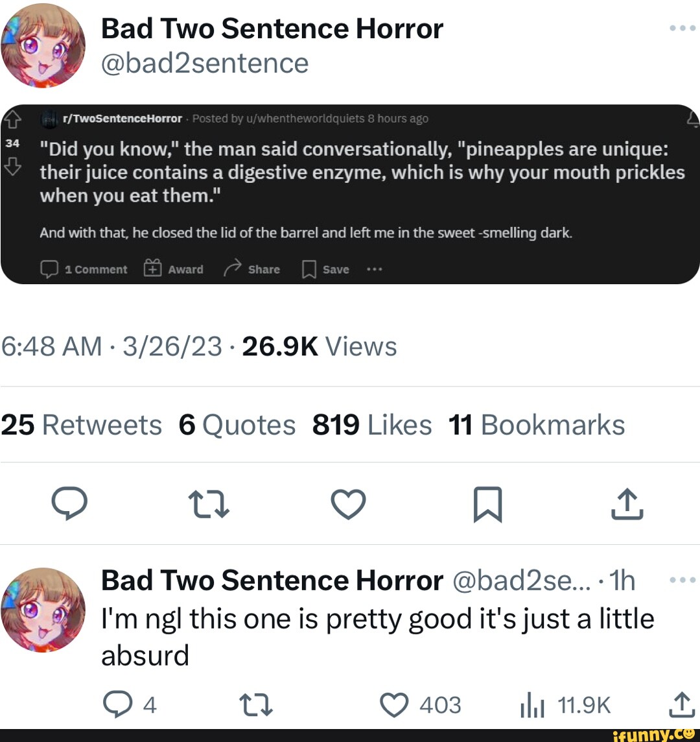
Task: Share the main tweet
Action: click(627, 505)
